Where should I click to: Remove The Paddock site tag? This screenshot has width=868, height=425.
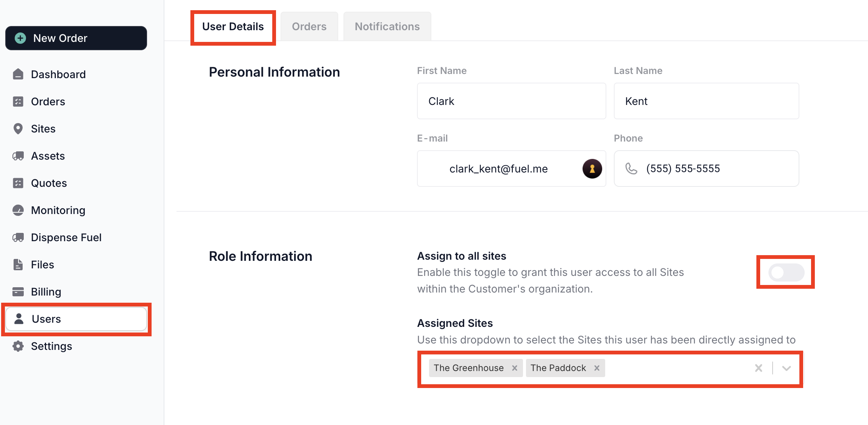point(597,368)
